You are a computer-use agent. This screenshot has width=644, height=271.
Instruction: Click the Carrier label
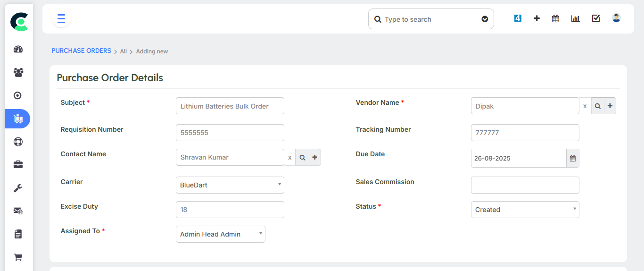(x=72, y=182)
